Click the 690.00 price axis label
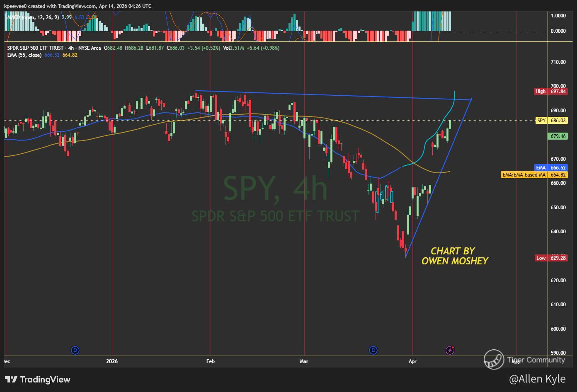577x392 pixels. (558, 111)
